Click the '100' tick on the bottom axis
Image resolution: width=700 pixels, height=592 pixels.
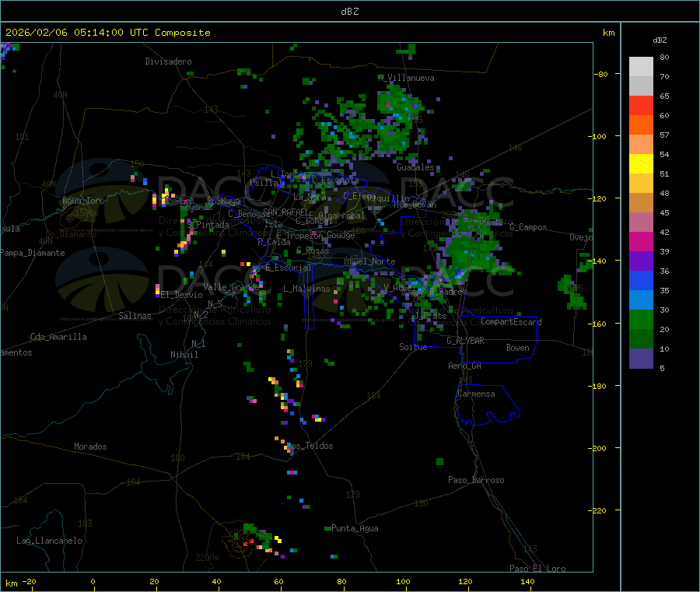click(x=403, y=581)
